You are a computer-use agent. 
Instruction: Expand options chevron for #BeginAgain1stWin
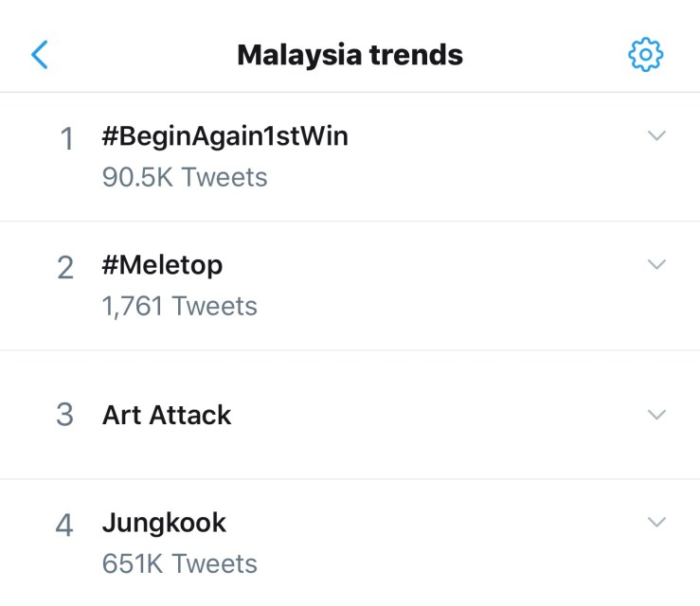tap(656, 135)
